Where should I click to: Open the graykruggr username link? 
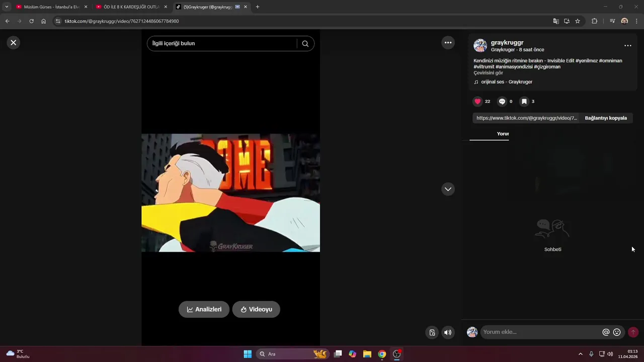pos(507,43)
